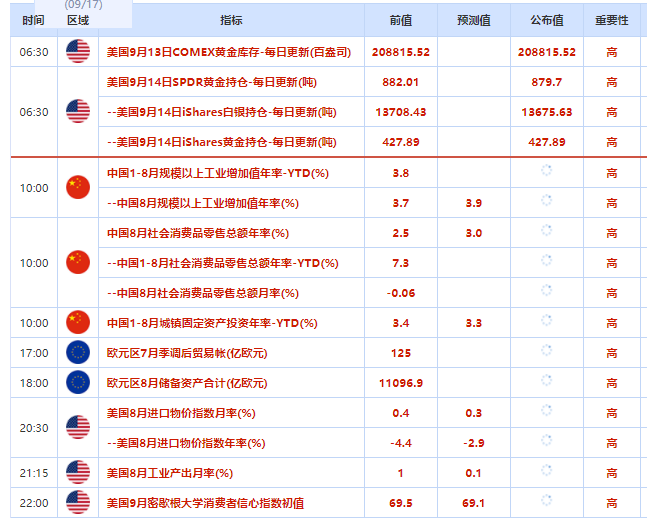
Task: Click the loading spinner for 欧元区7月季调后贸易帐
Action: click(546, 350)
